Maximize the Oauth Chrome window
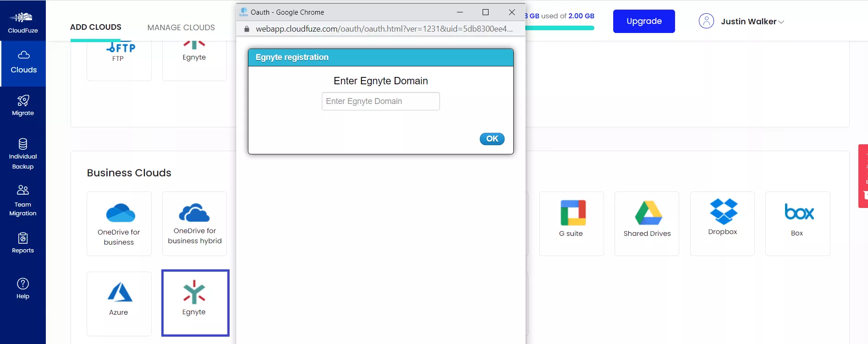Image resolution: width=868 pixels, height=344 pixels. [x=486, y=12]
